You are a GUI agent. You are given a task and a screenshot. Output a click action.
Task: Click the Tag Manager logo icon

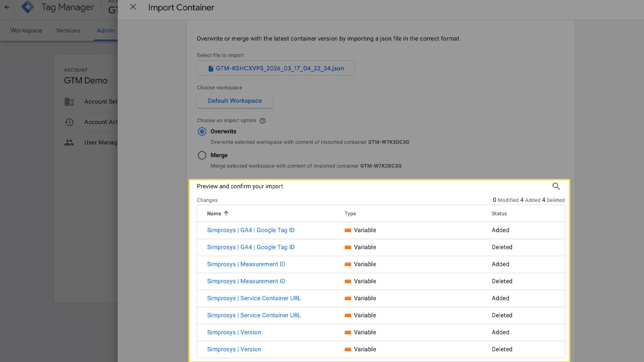click(28, 7)
